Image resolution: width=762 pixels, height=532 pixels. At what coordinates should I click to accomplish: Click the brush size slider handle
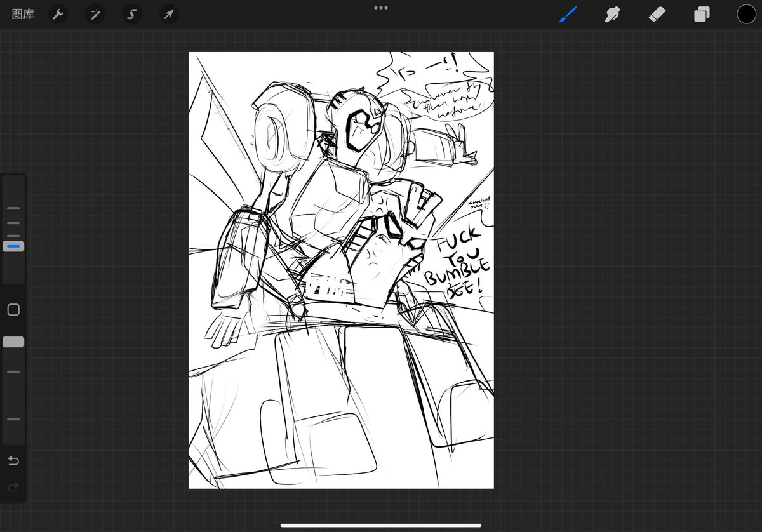click(x=13, y=246)
